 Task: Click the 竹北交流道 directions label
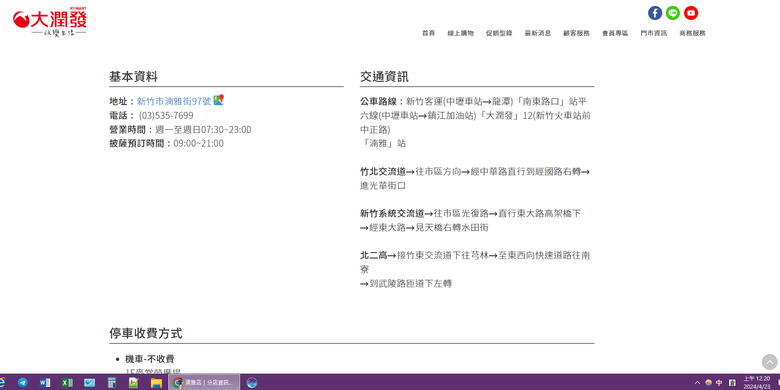pyautogui.click(x=383, y=172)
